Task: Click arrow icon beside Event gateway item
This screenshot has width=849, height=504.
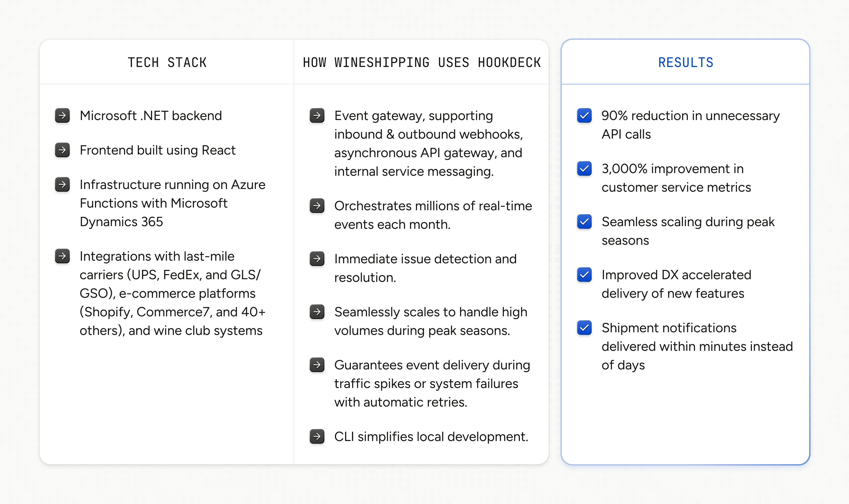Action: 317,115
